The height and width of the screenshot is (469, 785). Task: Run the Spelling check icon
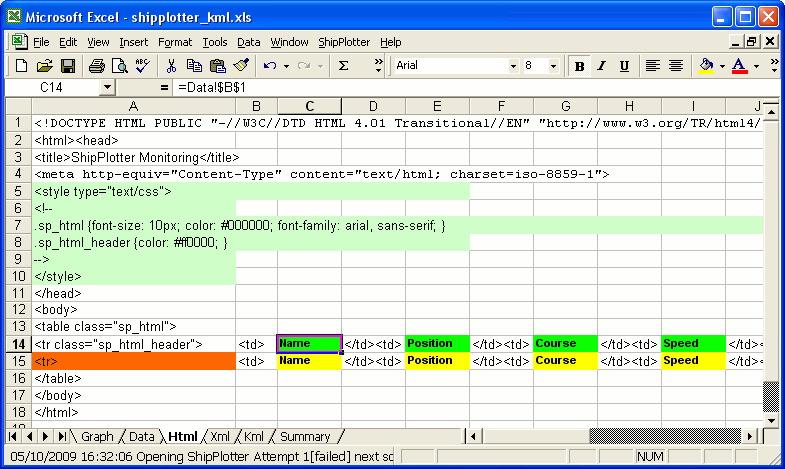point(142,66)
